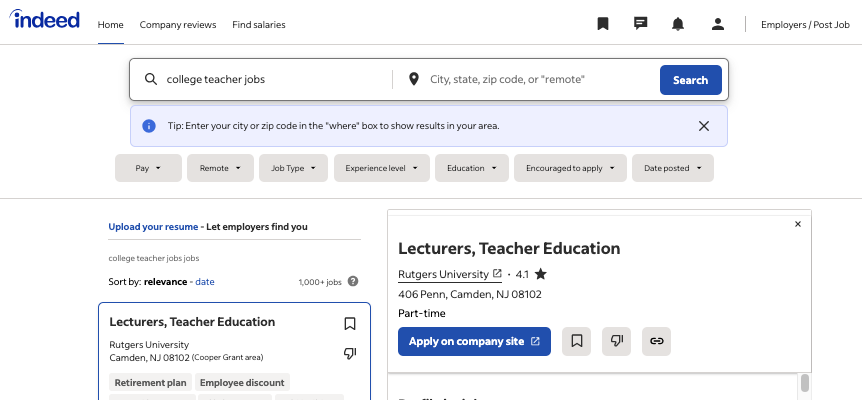Open the messages icon in header
The width and height of the screenshot is (862, 400).
[x=640, y=24]
